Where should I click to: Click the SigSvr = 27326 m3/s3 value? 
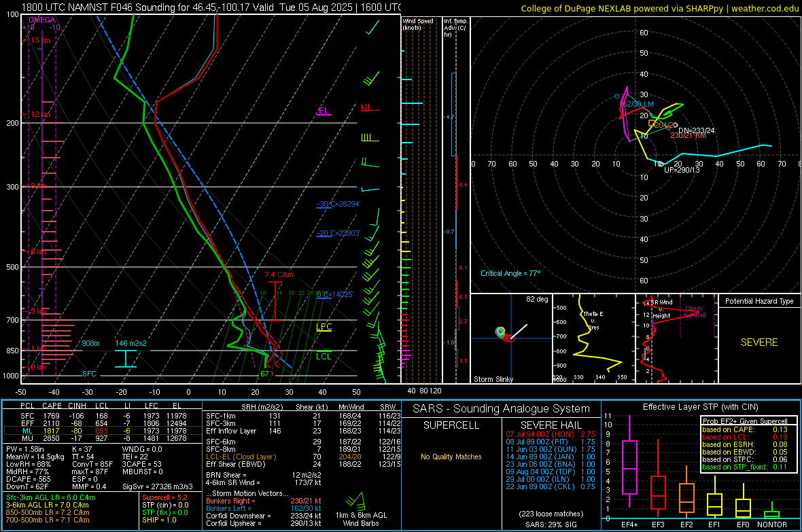[158, 486]
